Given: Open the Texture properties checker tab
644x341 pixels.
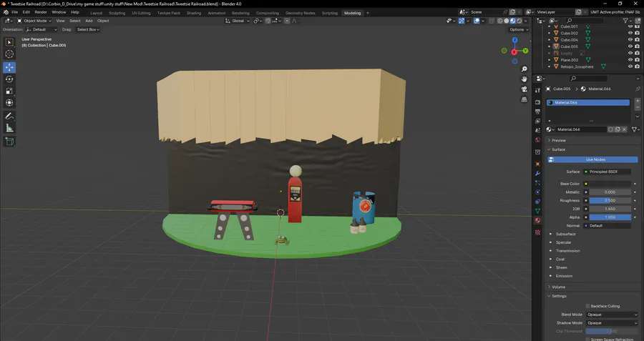Looking at the screenshot, I should click(537, 232).
